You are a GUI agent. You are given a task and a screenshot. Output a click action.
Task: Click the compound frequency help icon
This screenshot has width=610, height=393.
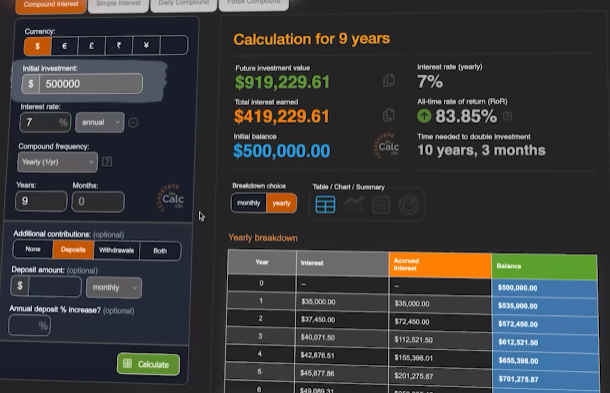(x=107, y=162)
